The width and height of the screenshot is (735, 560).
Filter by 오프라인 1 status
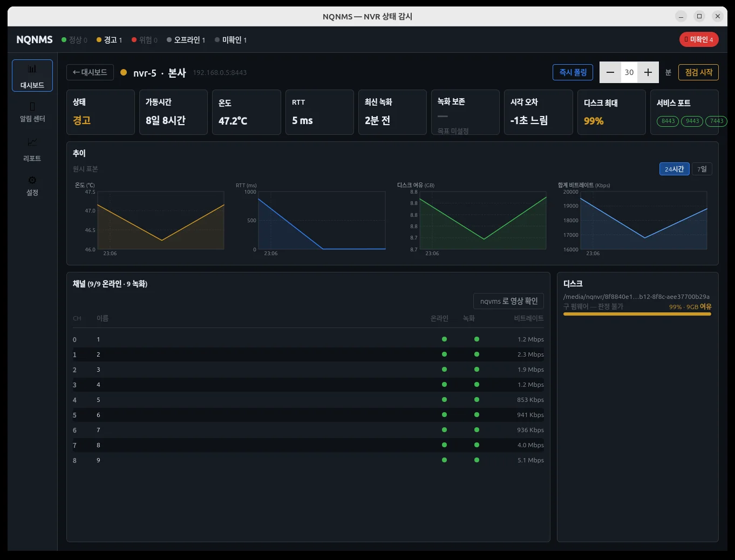(x=186, y=40)
